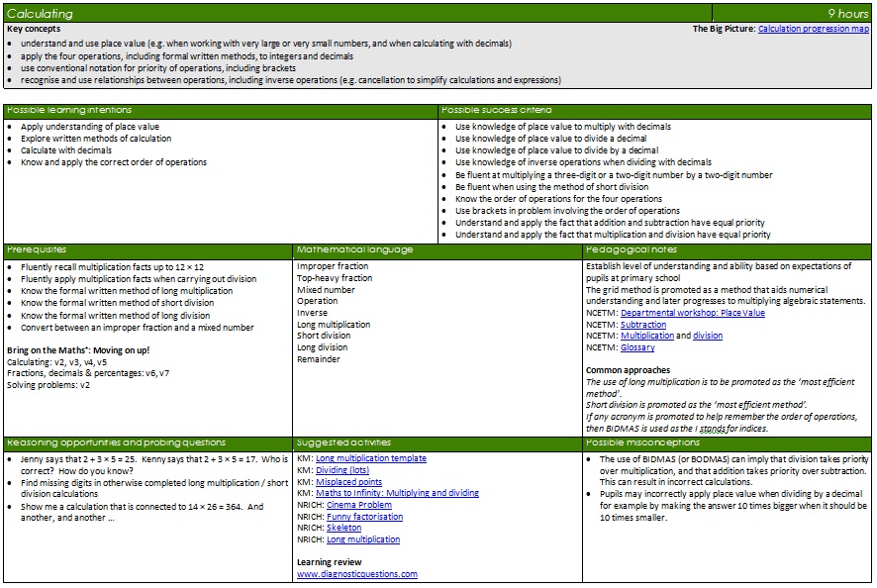Open Maths to Infinity: Multiplying and dividing
The width and height of the screenshot is (877, 588).
click(x=397, y=493)
